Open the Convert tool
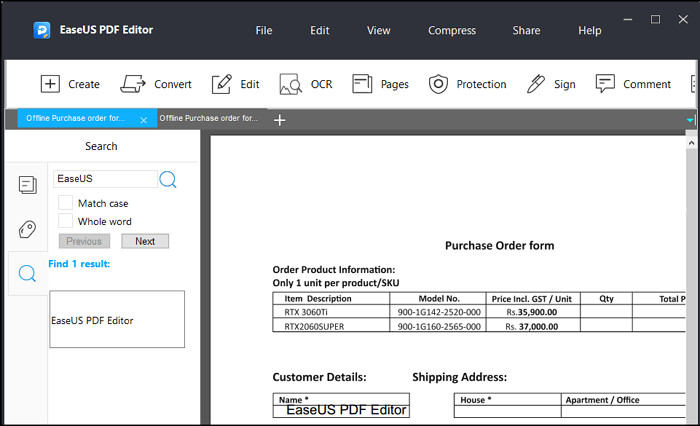 tap(156, 84)
